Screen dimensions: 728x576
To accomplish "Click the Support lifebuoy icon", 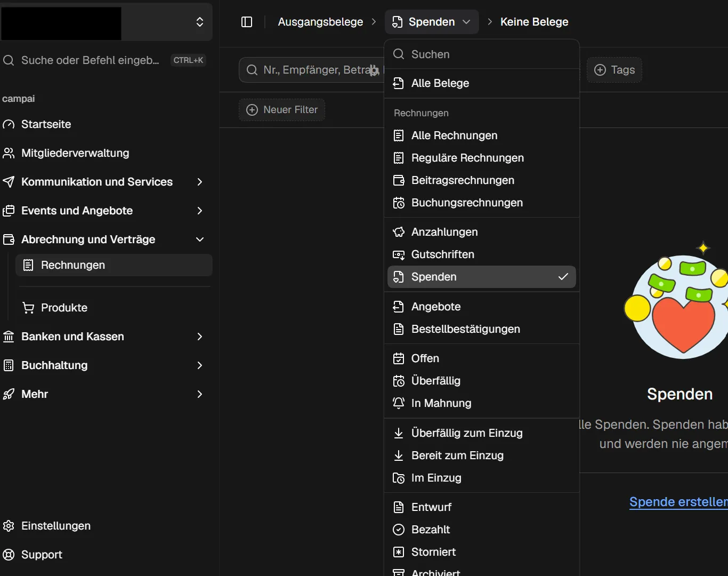I will pyautogui.click(x=9, y=555).
